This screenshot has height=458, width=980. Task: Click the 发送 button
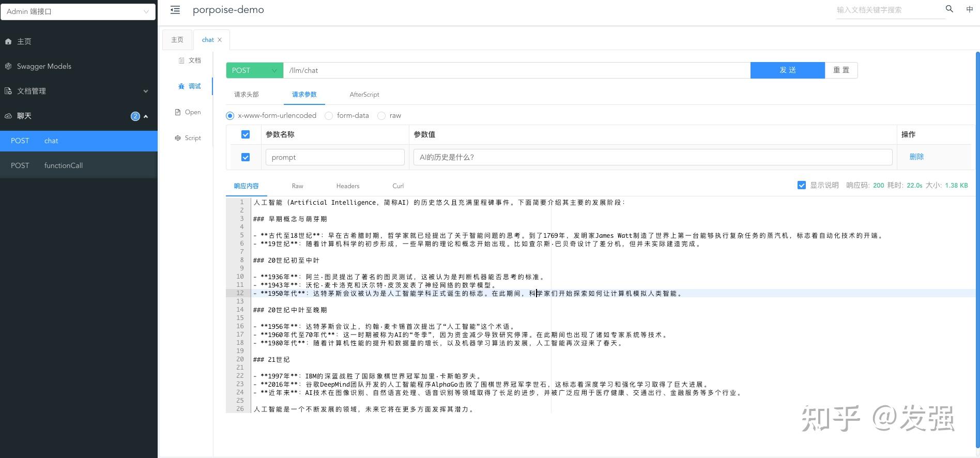click(x=788, y=70)
